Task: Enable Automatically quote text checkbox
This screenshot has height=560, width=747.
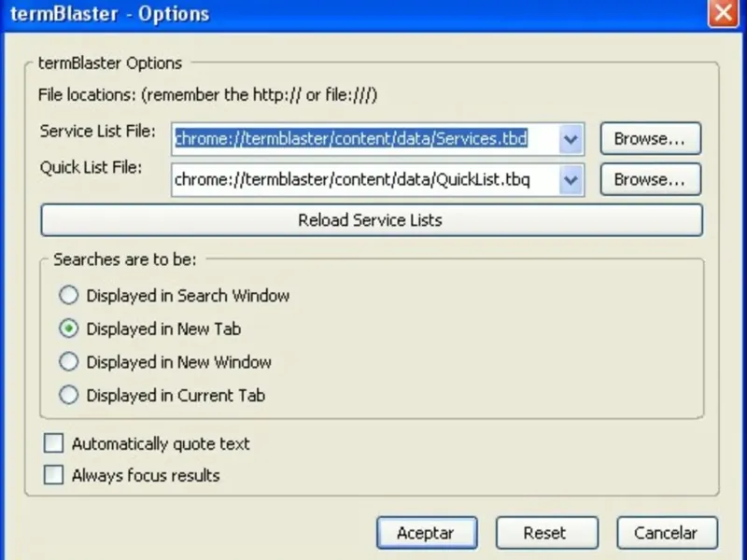Action: tap(53, 442)
